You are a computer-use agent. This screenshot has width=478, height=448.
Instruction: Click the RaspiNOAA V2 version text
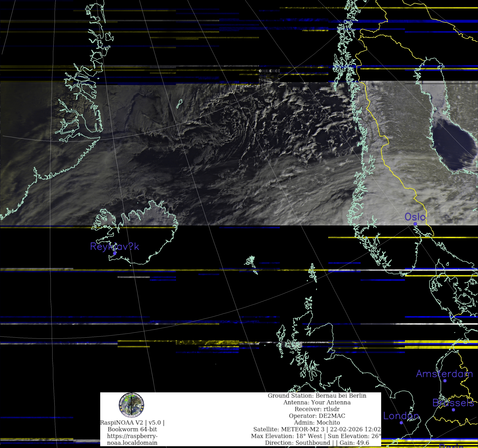(x=132, y=422)
